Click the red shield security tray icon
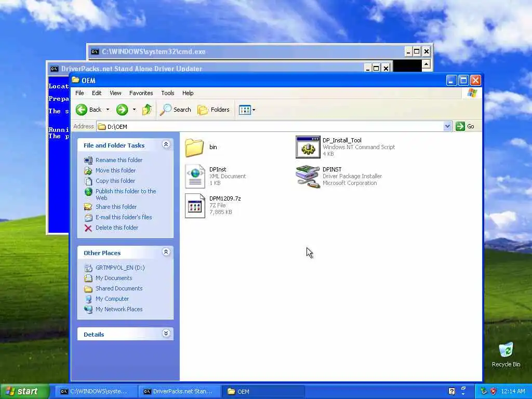This screenshot has height=399, width=532. 493,392
